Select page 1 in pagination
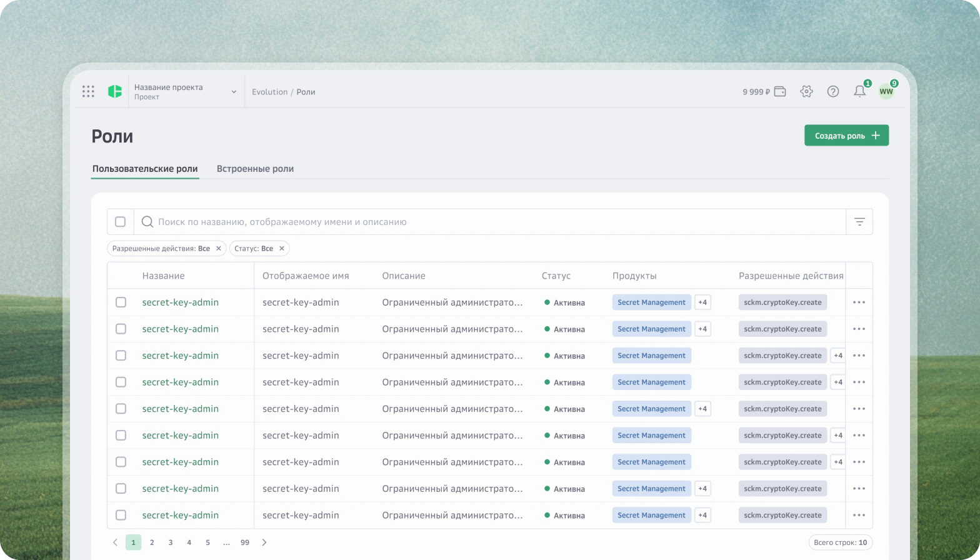Image resolution: width=980 pixels, height=560 pixels. (x=133, y=542)
